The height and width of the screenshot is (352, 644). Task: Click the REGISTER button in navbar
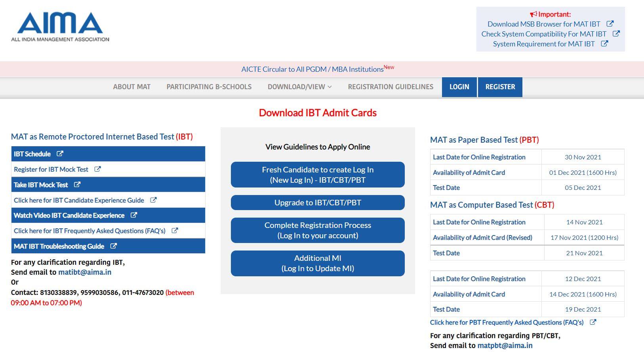coord(500,87)
